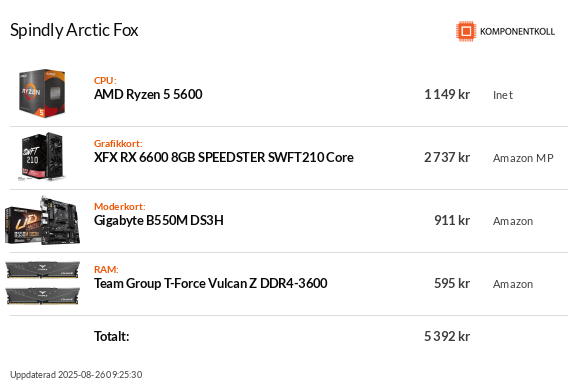This screenshot has height=388, width=577.
Task: Click the Spindly Arctic Fox list title
Action: 74,30
